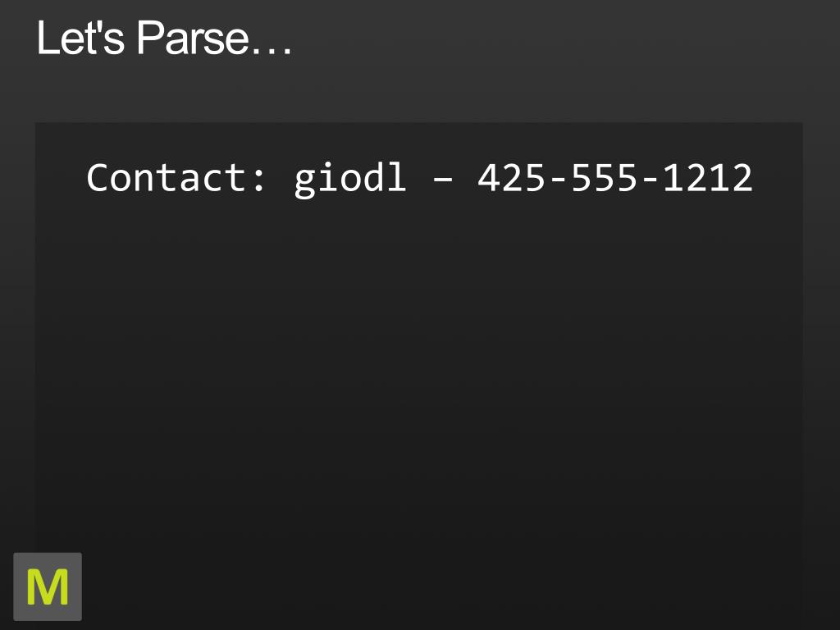
Task: Click the word "Parse" in the title
Action: (193, 38)
